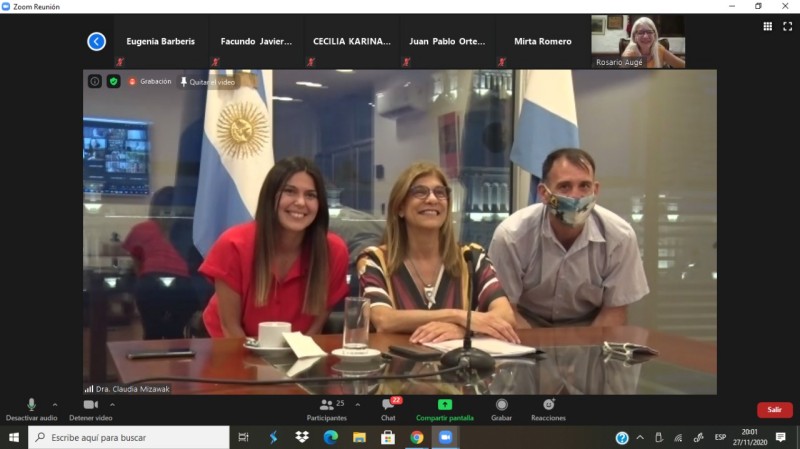The image size is (800, 449).
Task: Select Facundo Javier participant tile
Action: click(256, 41)
